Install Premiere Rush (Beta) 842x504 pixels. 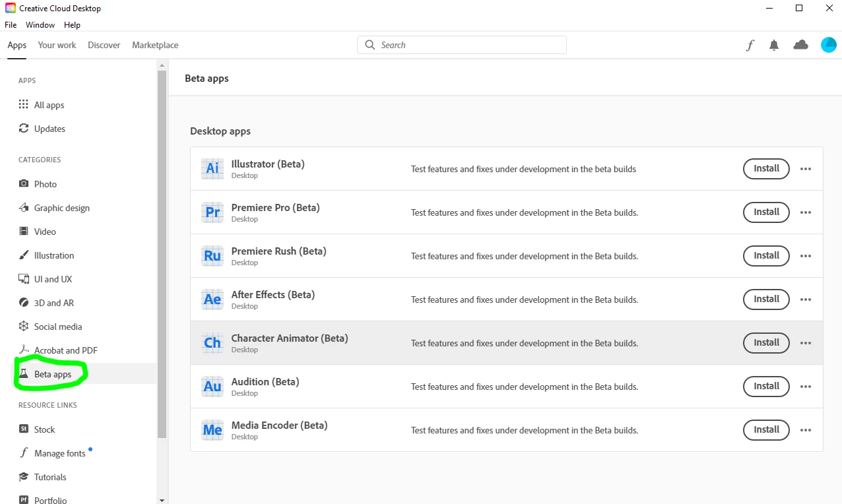(766, 255)
